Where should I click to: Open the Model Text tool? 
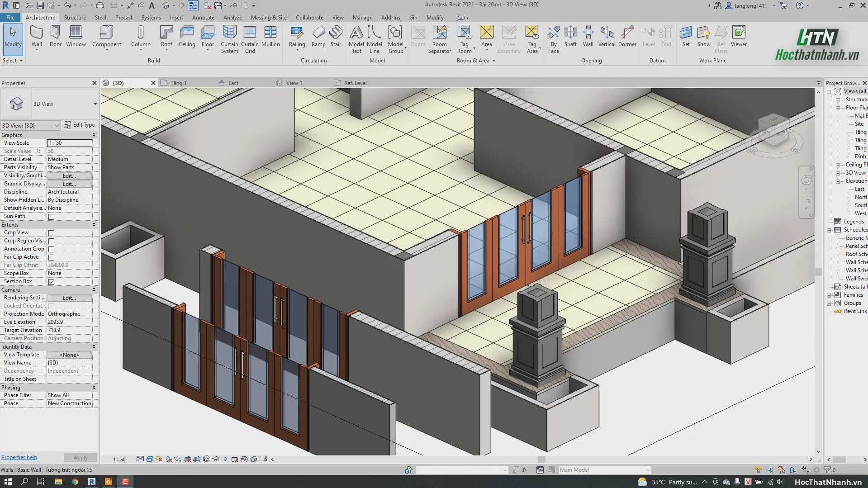tap(356, 39)
